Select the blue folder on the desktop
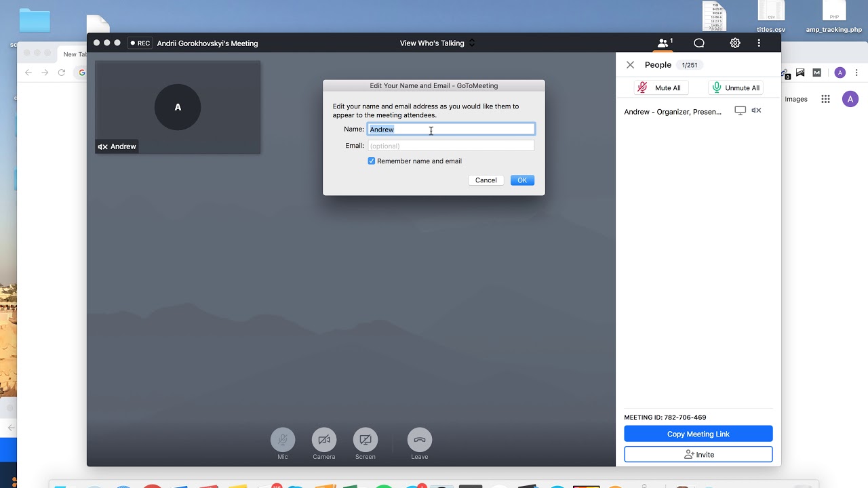 click(35, 20)
